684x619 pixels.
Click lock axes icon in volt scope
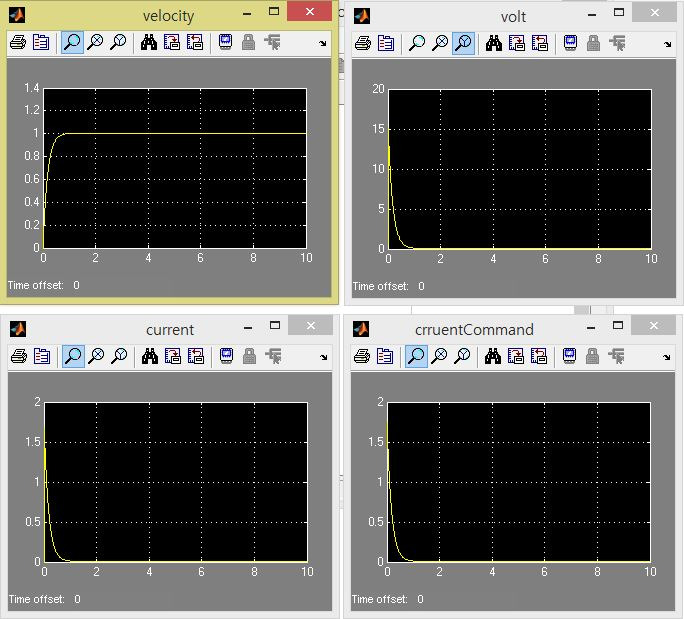(x=594, y=43)
